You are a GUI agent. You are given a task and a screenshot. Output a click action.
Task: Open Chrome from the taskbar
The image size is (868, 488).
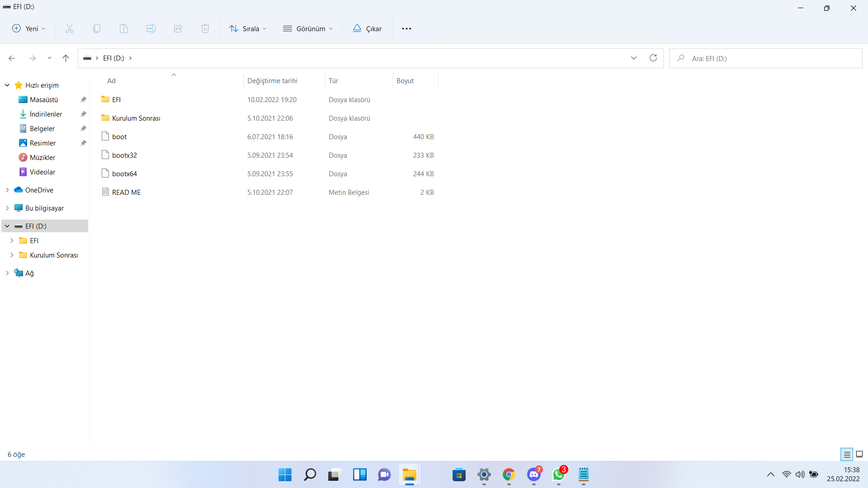coord(509,474)
